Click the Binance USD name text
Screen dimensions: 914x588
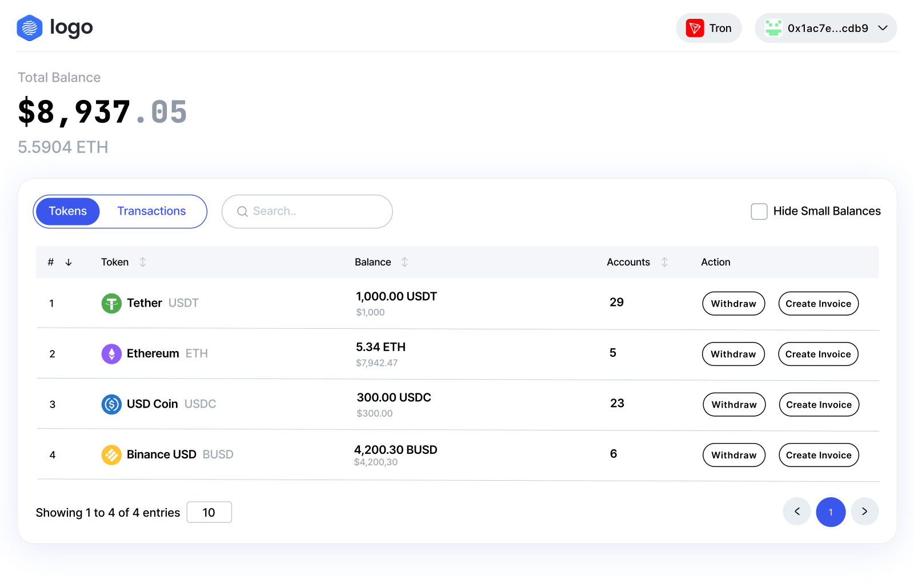[162, 455]
